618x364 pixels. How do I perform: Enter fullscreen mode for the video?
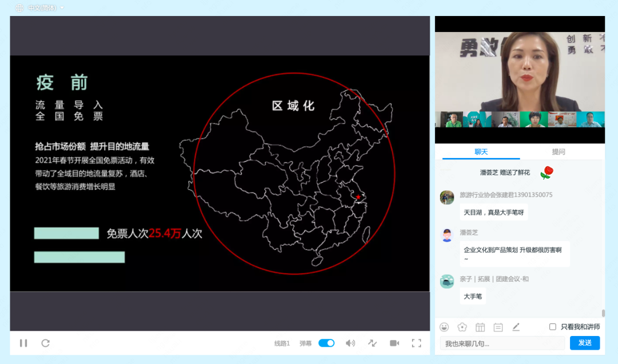tap(417, 343)
